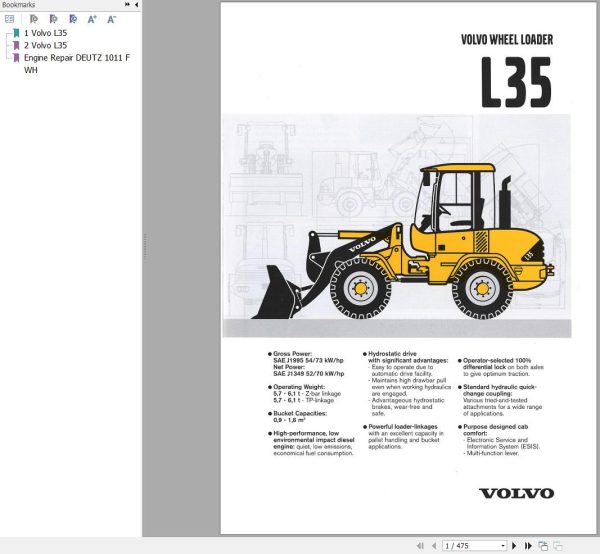This screenshot has height=554, width=600.
Task: Click the 'Hydrostatic drive' bullet text
Action: coord(392,354)
